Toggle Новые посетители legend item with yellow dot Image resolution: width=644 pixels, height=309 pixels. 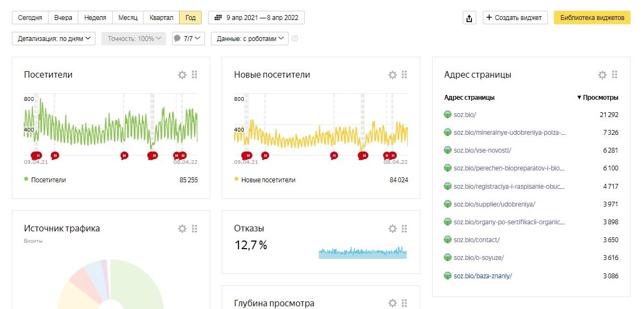click(265, 180)
